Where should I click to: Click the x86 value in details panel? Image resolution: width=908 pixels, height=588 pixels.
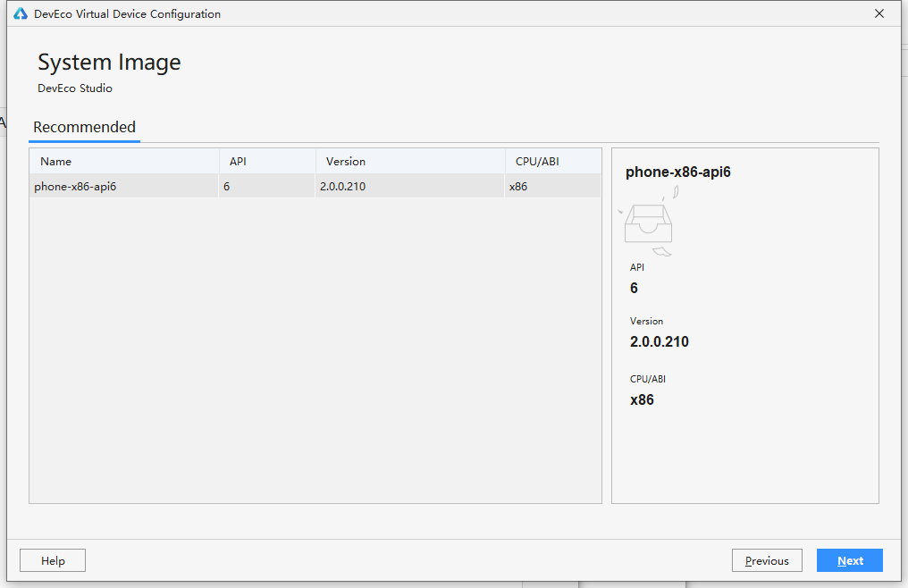tap(642, 399)
